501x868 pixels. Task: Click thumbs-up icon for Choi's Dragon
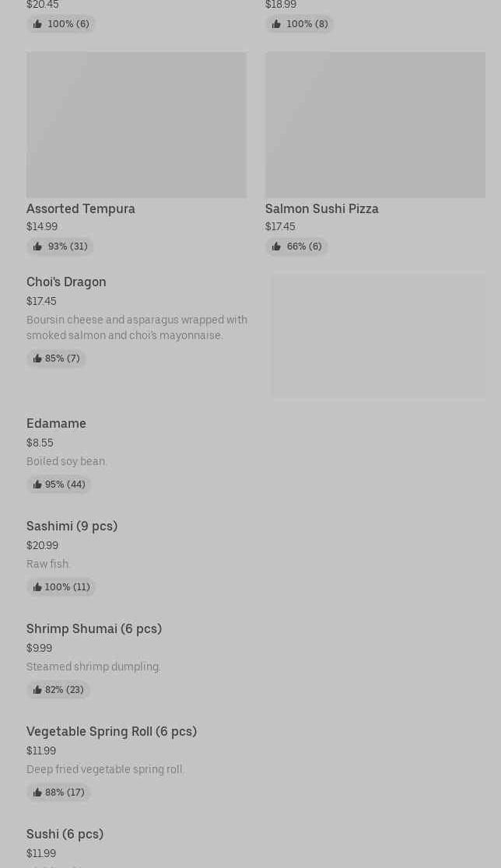(x=37, y=359)
